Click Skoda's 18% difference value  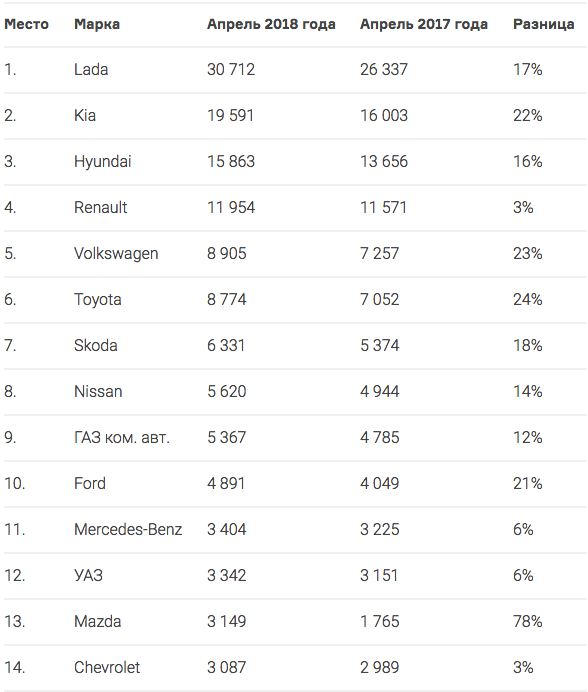point(528,345)
